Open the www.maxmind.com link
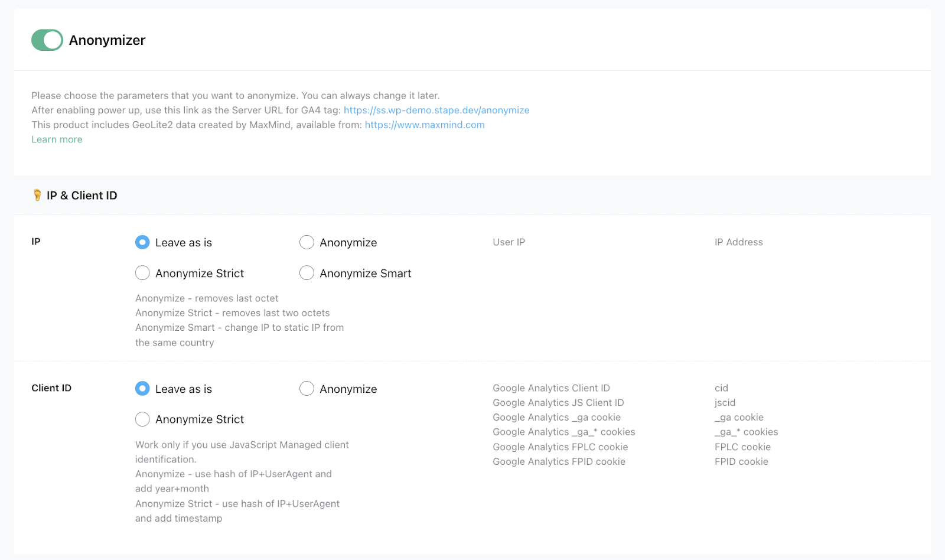This screenshot has height=560, width=945. click(424, 125)
